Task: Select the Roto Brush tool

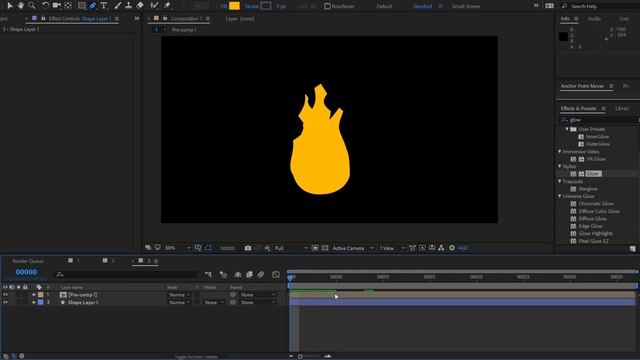Action: 154,5
